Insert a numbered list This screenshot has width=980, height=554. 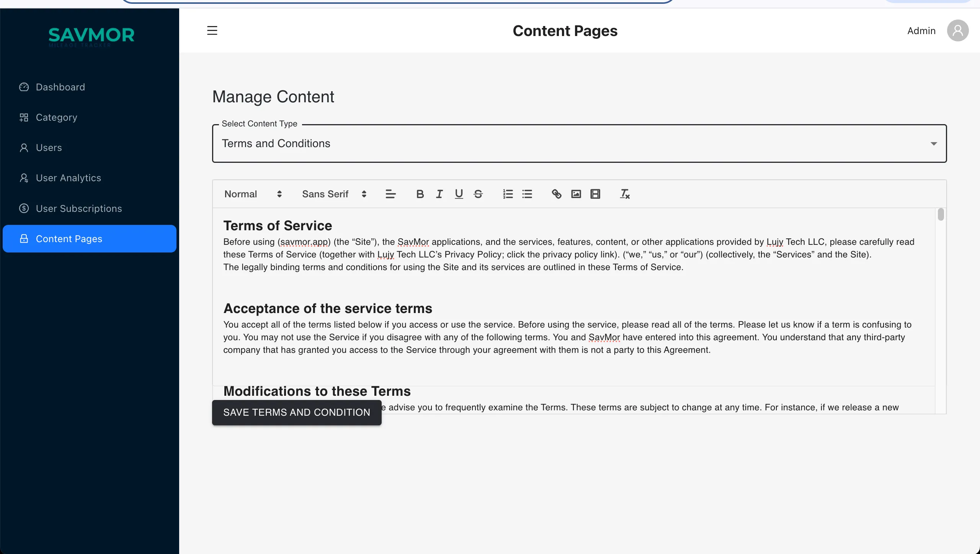click(508, 194)
